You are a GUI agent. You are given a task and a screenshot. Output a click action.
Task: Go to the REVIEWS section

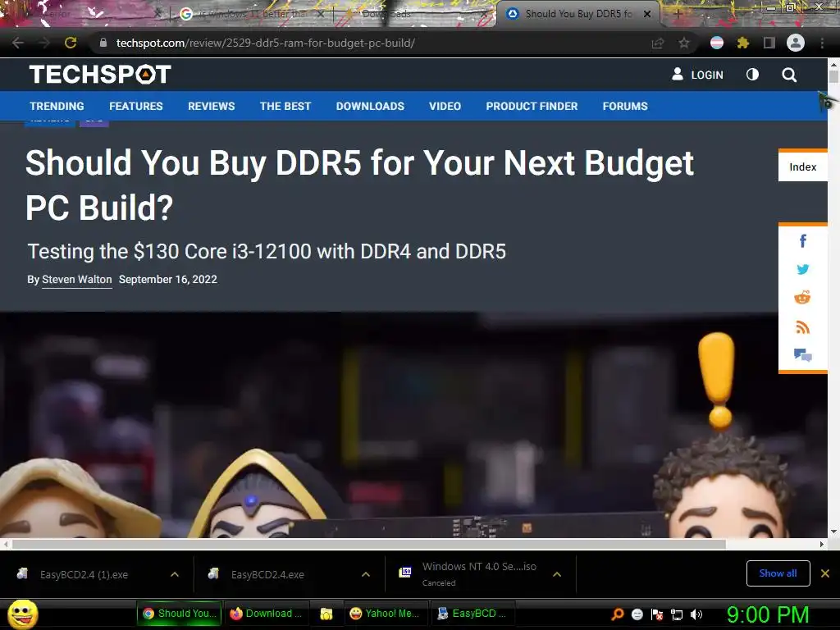click(x=211, y=106)
